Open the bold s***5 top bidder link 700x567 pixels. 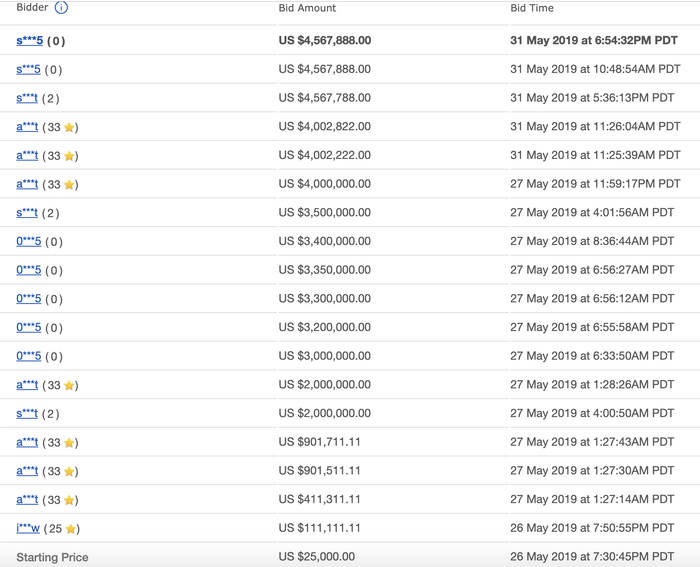pos(28,41)
